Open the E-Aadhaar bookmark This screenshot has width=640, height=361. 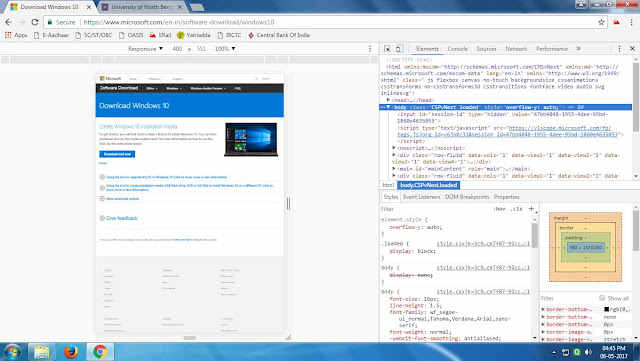[51, 35]
